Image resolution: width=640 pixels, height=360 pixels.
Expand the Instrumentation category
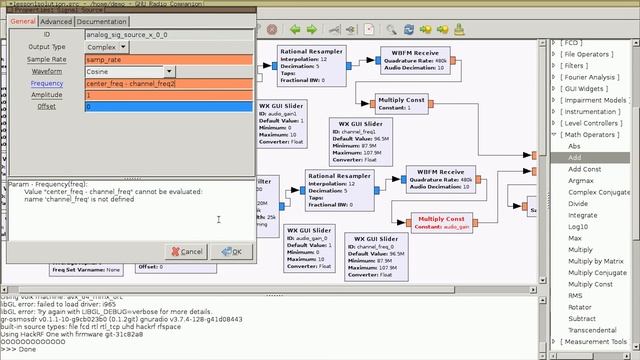pyautogui.click(x=554, y=111)
